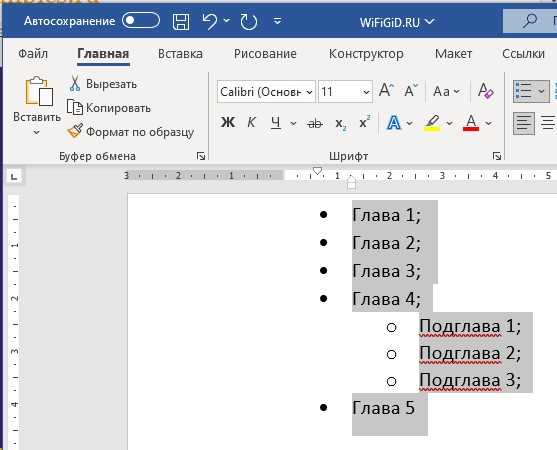
Task: Click the Undo arrow icon
Action: click(x=210, y=21)
